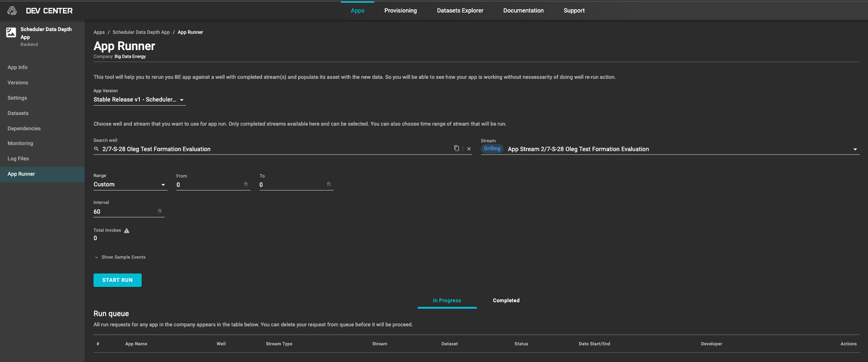The height and width of the screenshot is (362, 868).
Task: Select App Runner in sidebar
Action: coord(42,174)
